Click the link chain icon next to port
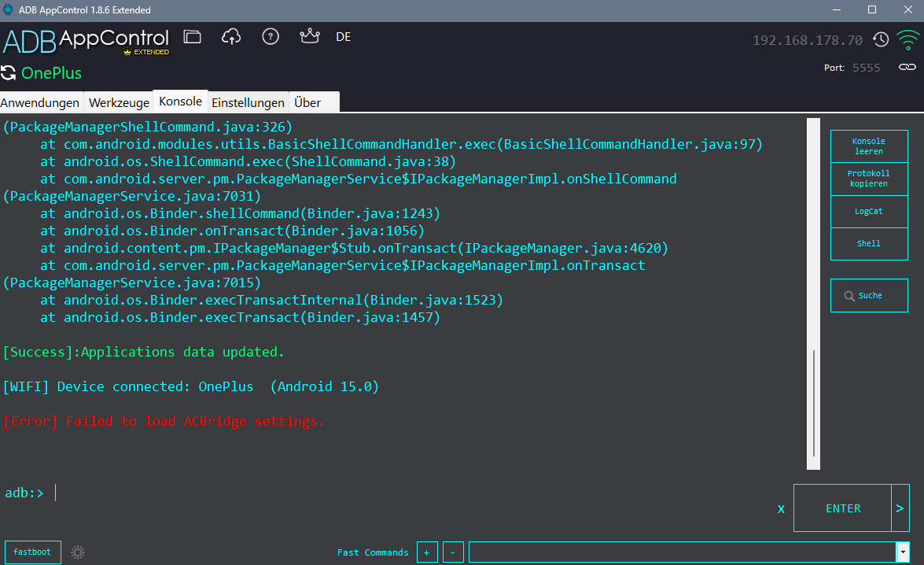 click(907, 67)
